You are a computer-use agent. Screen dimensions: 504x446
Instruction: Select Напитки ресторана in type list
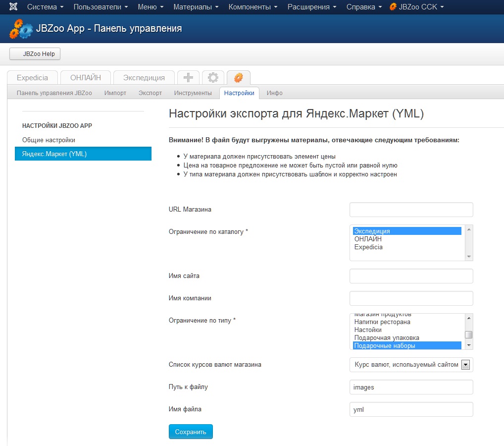[407, 322]
